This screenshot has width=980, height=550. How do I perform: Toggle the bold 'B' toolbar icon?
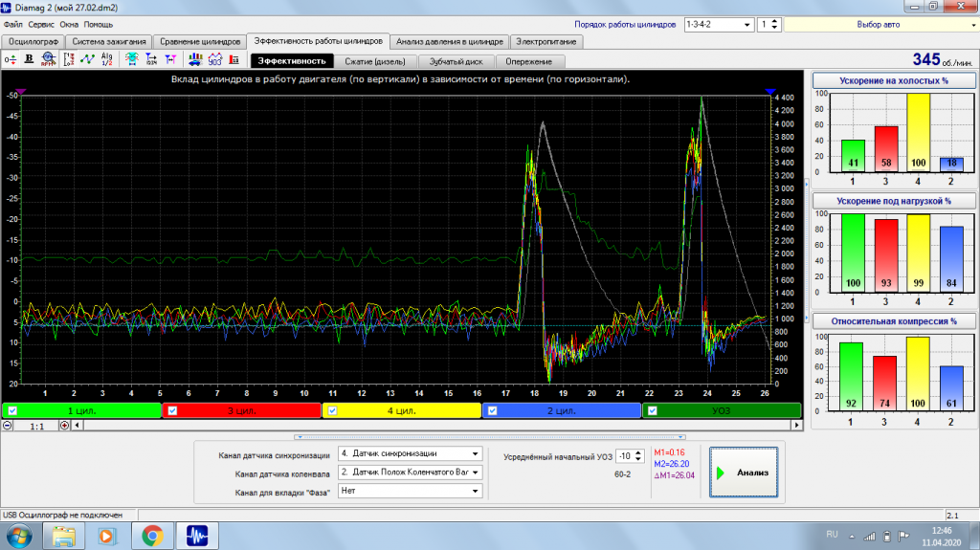29,58
